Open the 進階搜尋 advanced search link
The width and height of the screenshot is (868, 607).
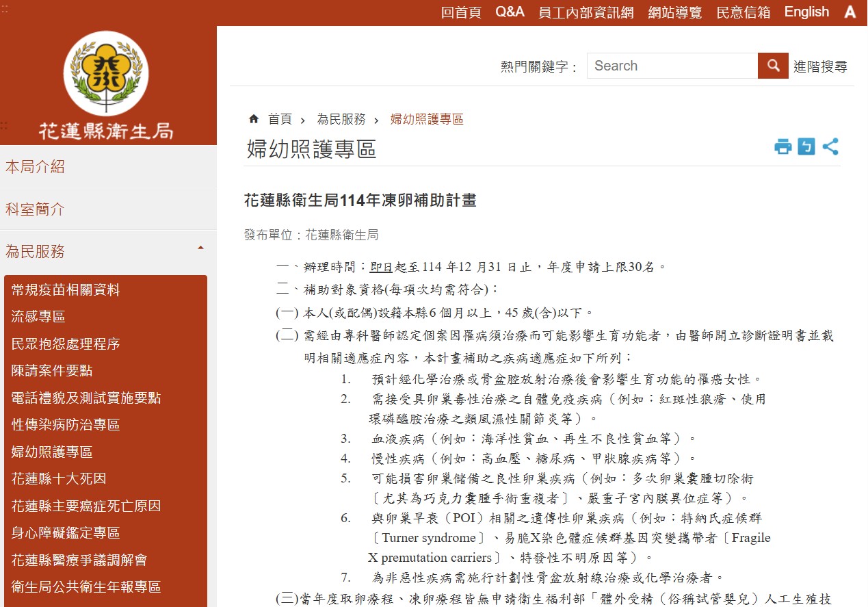820,66
